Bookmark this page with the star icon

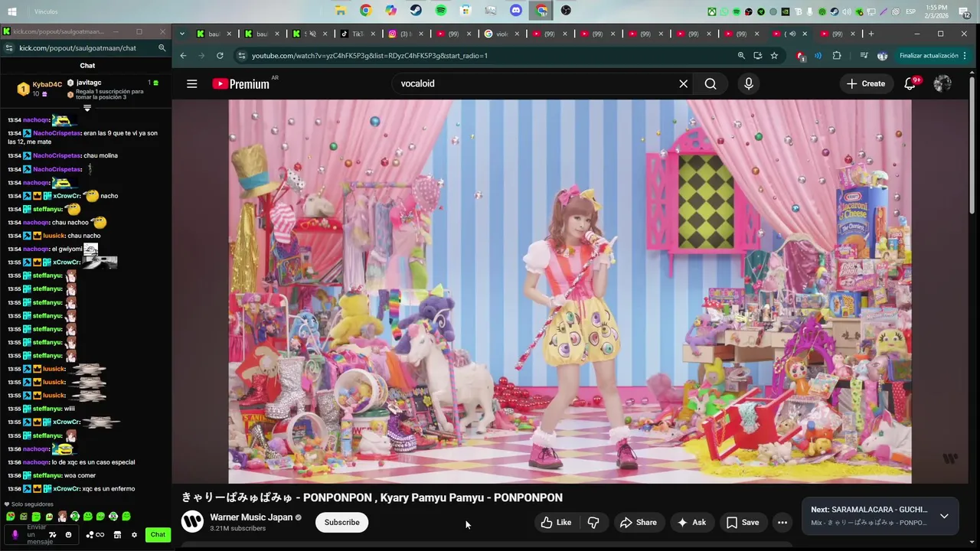point(774,56)
